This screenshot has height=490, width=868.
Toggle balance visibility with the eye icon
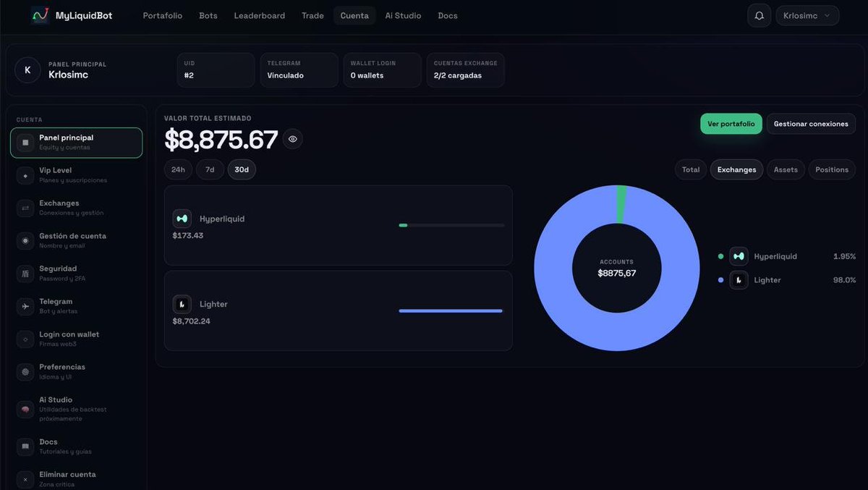(x=293, y=139)
